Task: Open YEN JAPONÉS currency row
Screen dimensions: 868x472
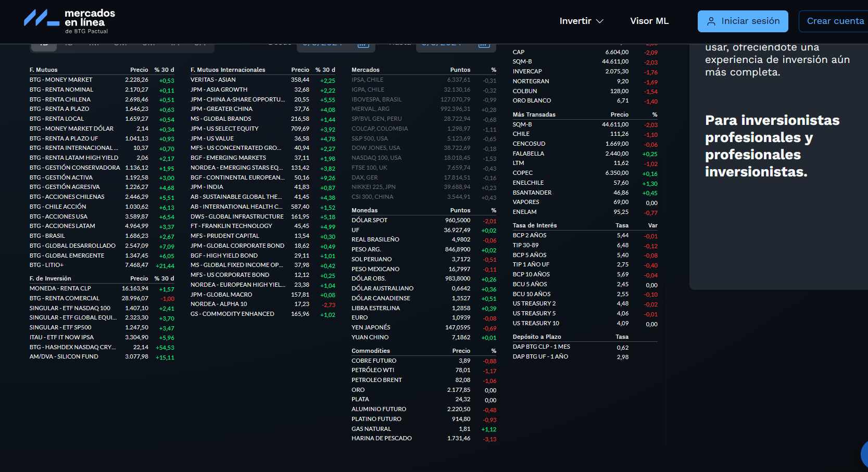Action: [424, 327]
